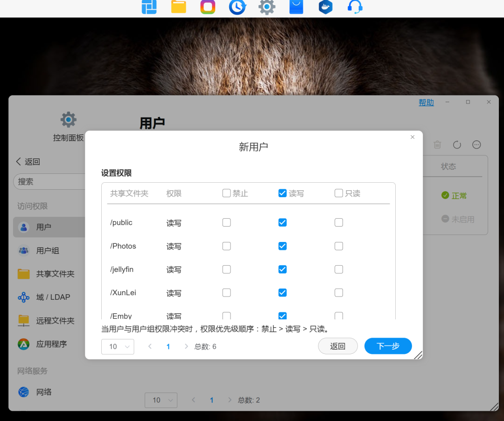Viewport: 504px width, 421px height.
Task: Open page size dropdown in new user dialog
Action: click(118, 346)
